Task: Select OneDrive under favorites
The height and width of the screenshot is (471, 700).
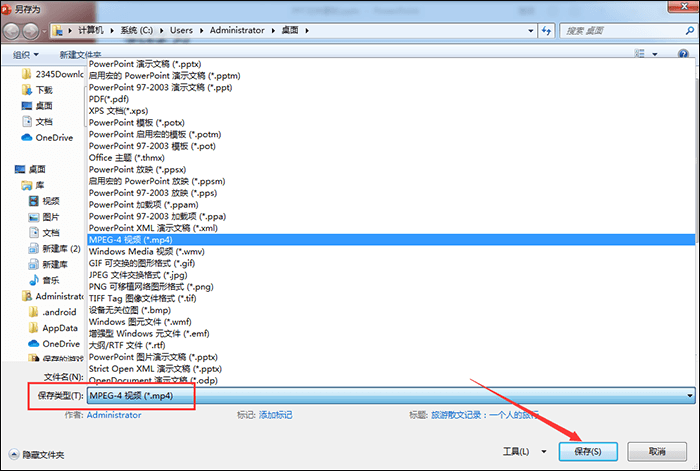Action: [47, 138]
